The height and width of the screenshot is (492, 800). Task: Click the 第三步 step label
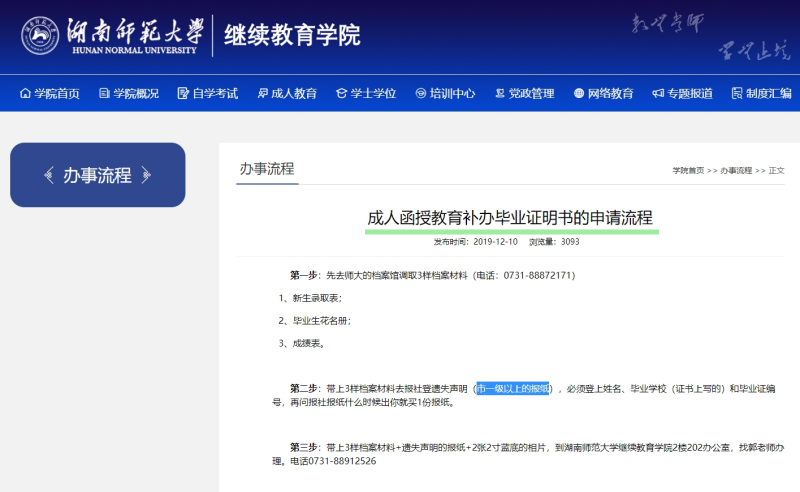click(304, 448)
